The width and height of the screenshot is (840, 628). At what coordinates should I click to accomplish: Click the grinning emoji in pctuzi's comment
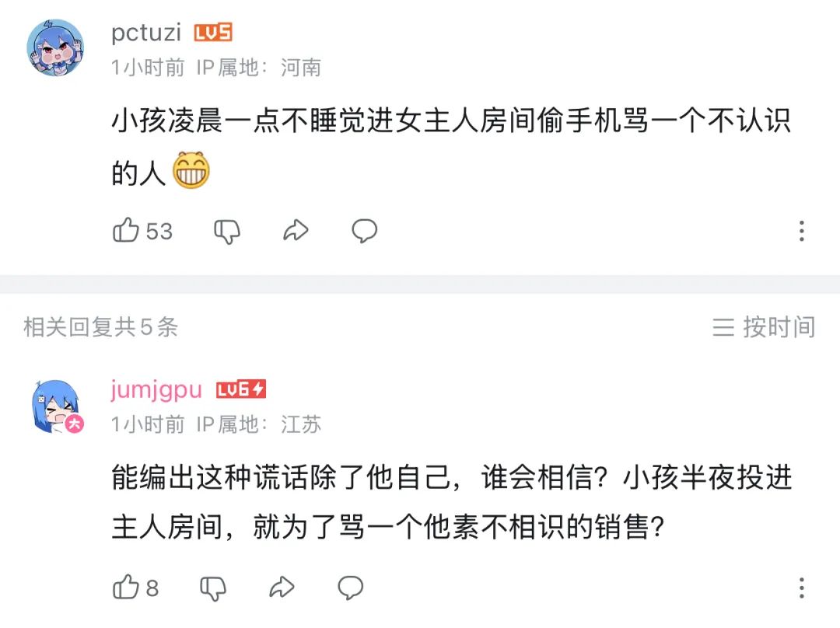tap(191, 172)
